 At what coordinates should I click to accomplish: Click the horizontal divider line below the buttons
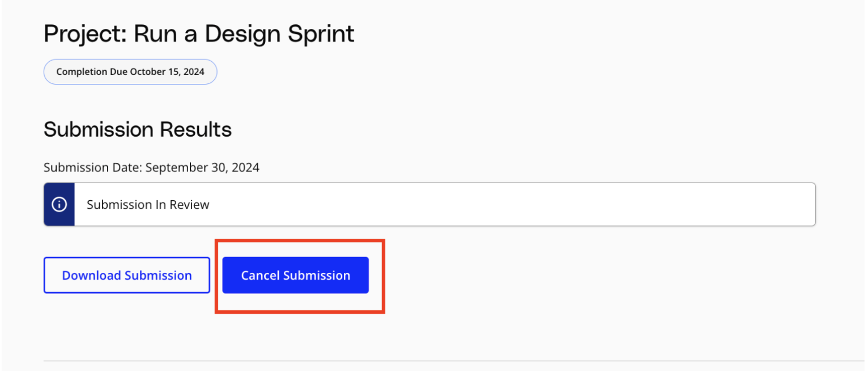453,360
